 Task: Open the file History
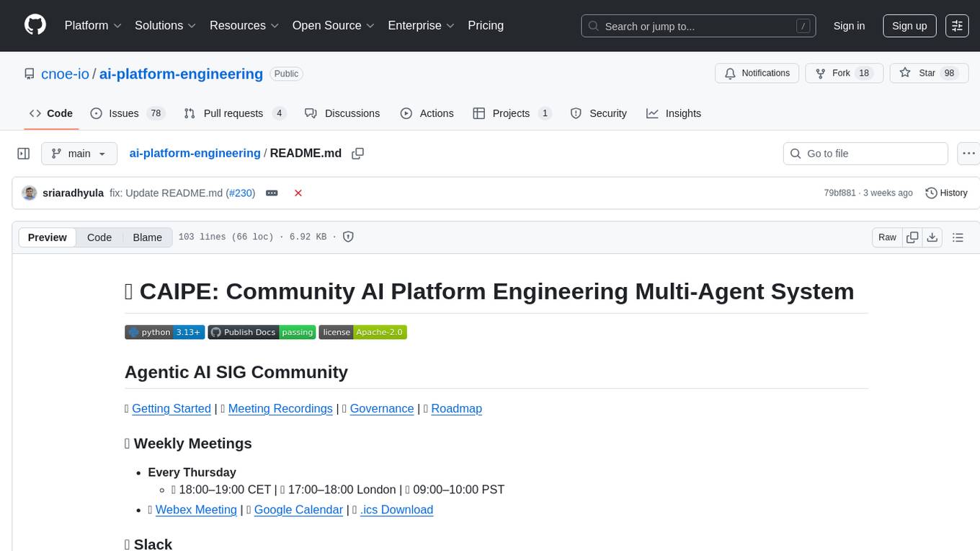[x=946, y=193]
